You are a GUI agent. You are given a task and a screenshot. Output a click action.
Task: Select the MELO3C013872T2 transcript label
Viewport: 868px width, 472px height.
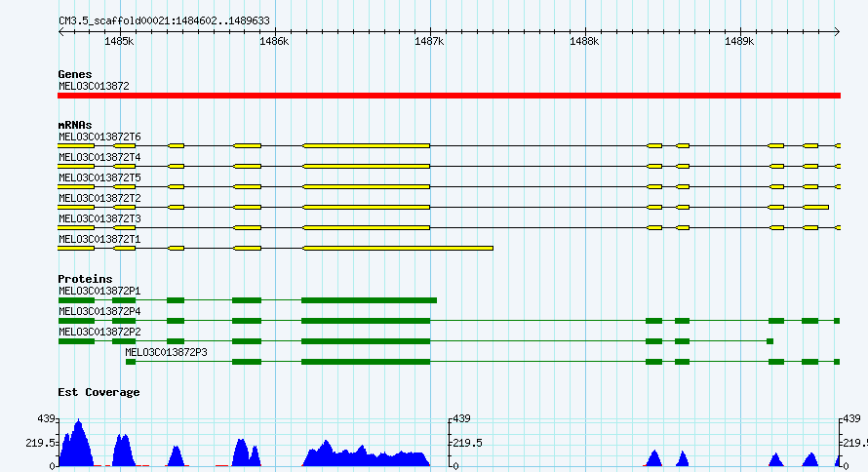point(99,198)
